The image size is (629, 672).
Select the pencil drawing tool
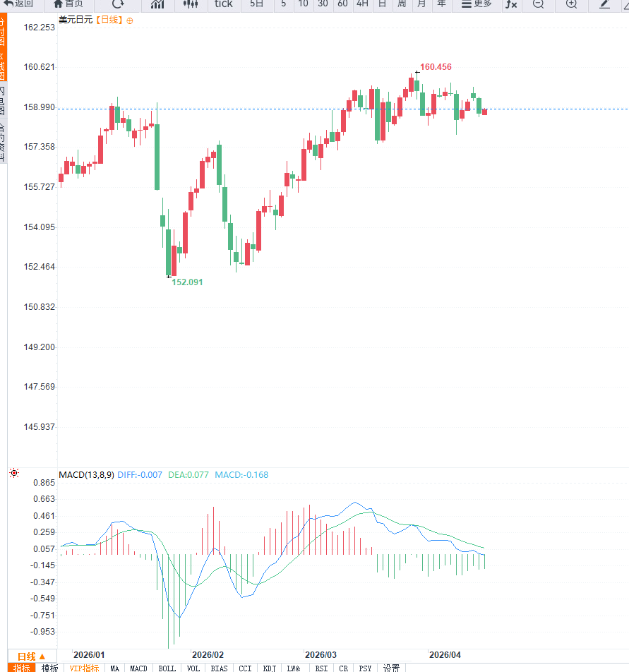click(x=604, y=4)
